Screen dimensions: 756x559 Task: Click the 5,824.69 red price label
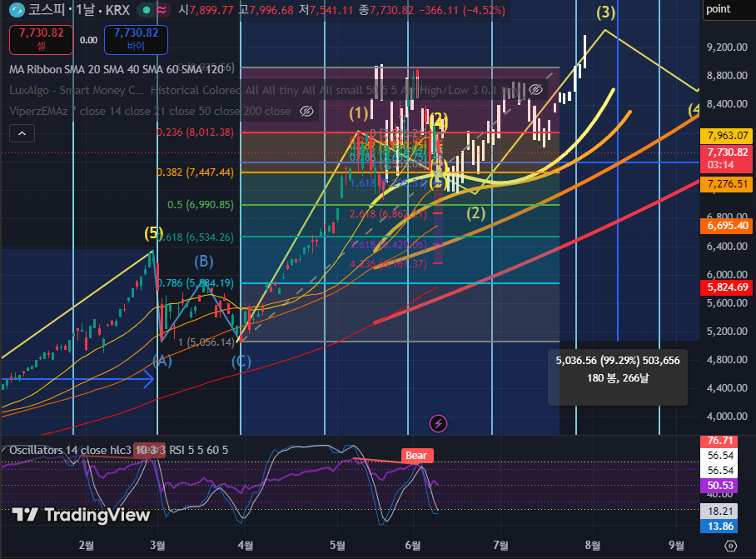728,288
